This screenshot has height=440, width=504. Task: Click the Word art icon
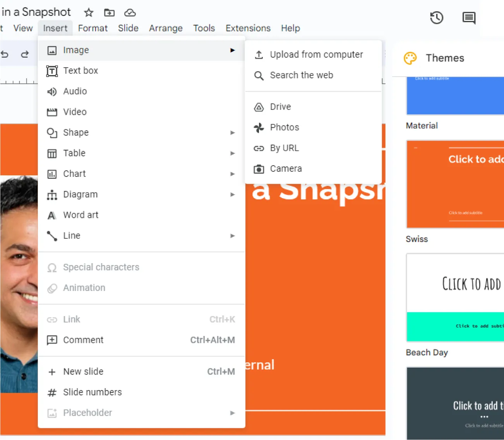coord(51,215)
